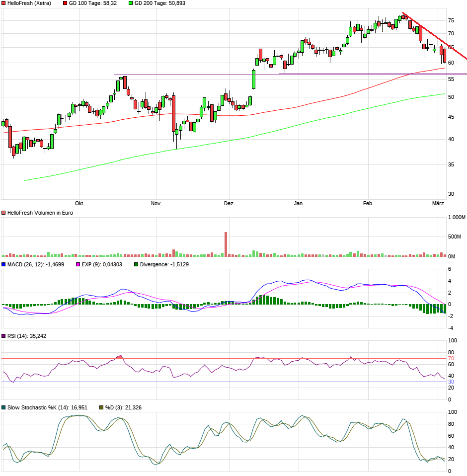
Task: Click the price axis value 30
Action: tap(451, 194)
